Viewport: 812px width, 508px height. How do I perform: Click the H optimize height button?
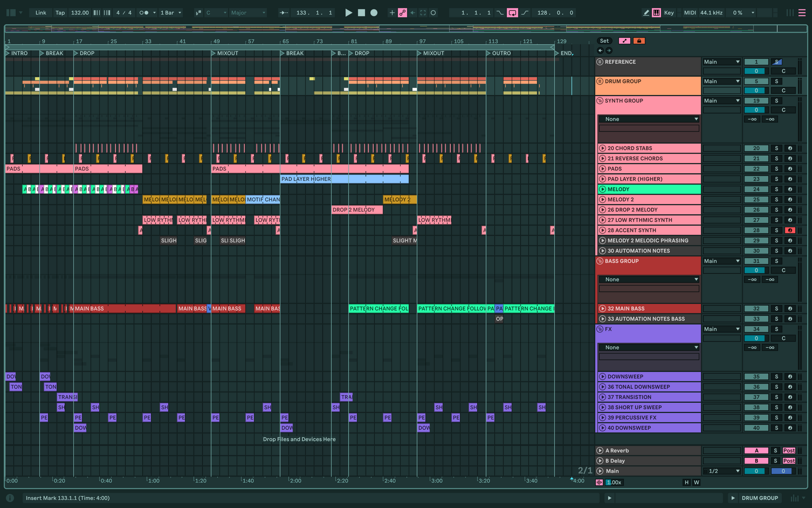point(687,482)
